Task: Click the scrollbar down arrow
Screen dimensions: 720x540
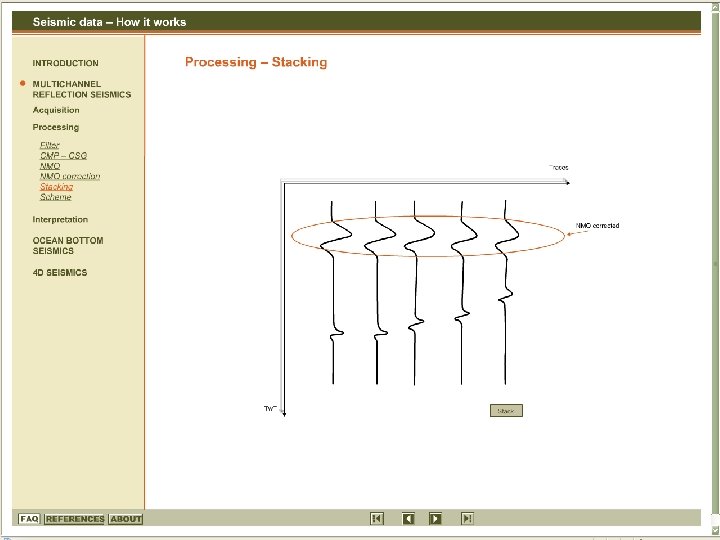Action: point(715,530)
